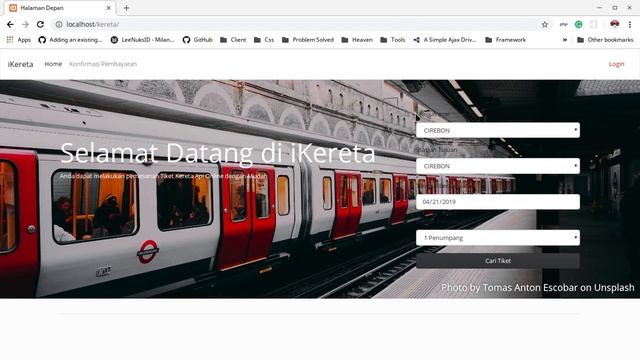Viewport: 640px width, 360px height.
Task: Open the Chrome three-dot menu
Action: [630, 24]
